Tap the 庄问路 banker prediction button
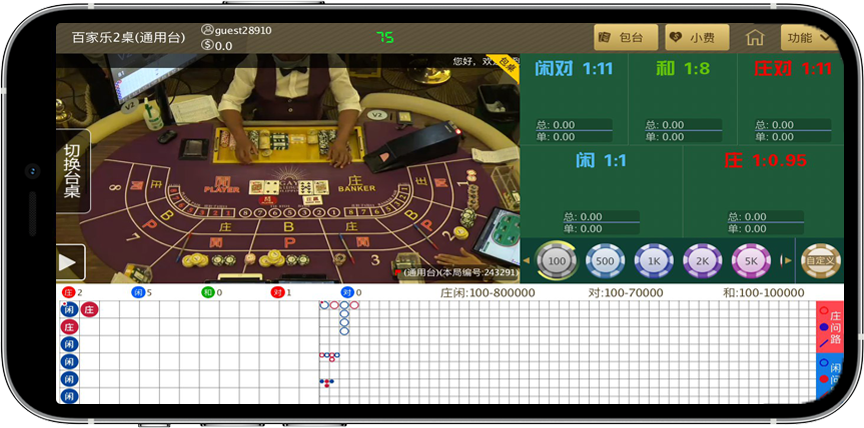Screen dimensions: 864x428 click(829, 327)
